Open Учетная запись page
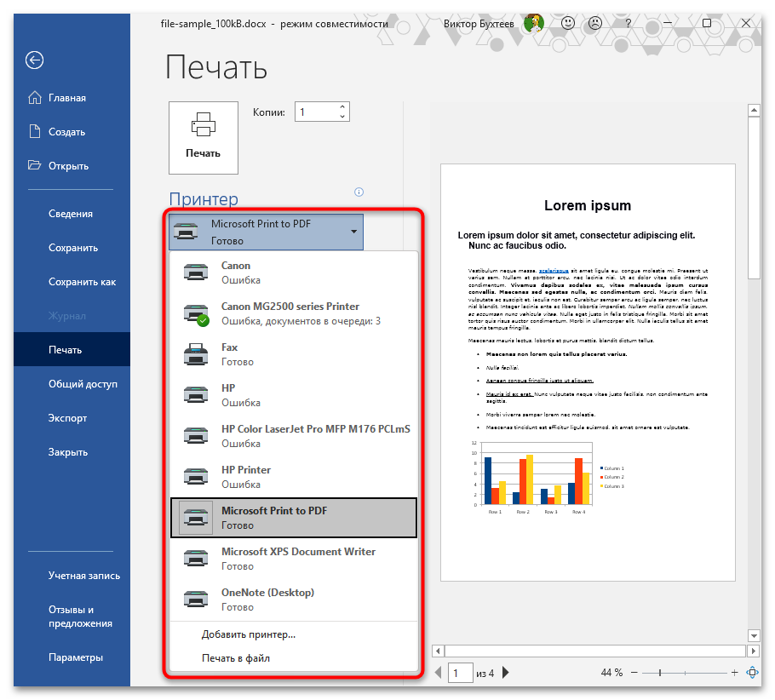The width and height of the screenshot is (775, 700). (72, 576)
